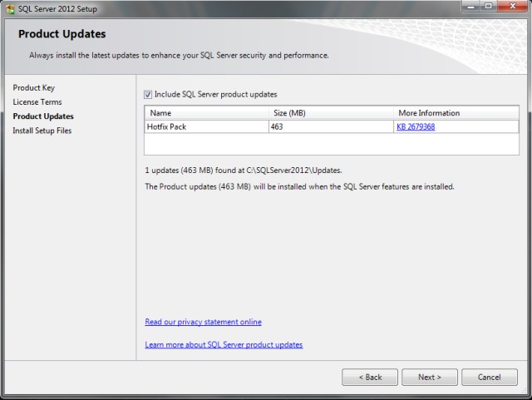The width and height of the screenshot is (532, 400).
Task: Open Learn more about SQL Server product updates
Action: click(x=224, y=344)
